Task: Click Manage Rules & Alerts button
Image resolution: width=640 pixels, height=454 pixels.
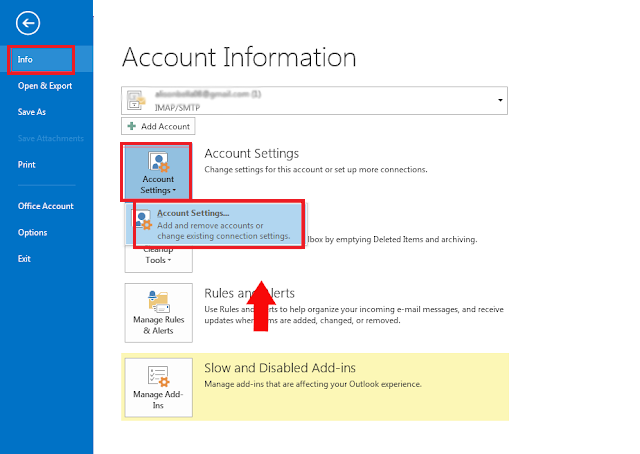Action: point(158,313)
